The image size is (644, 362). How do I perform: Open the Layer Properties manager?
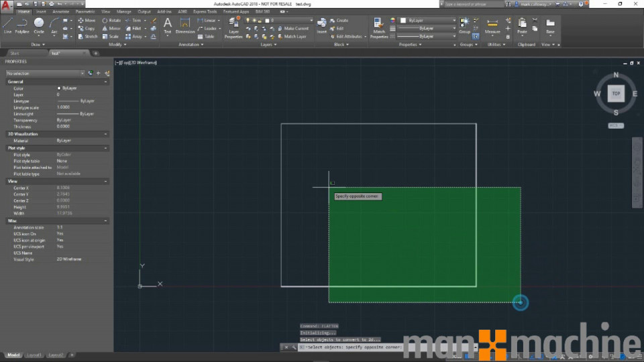(x=233, y=27)
